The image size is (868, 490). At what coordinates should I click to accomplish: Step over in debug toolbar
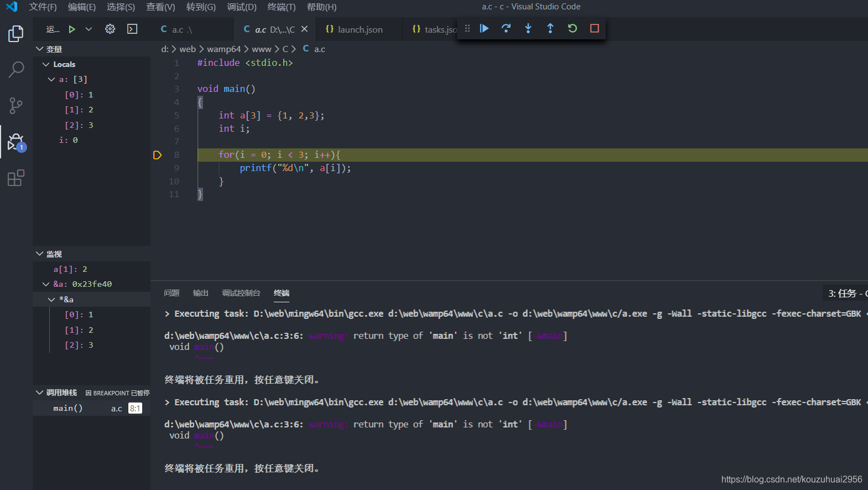pyautogui.click(x=506, y=28)
